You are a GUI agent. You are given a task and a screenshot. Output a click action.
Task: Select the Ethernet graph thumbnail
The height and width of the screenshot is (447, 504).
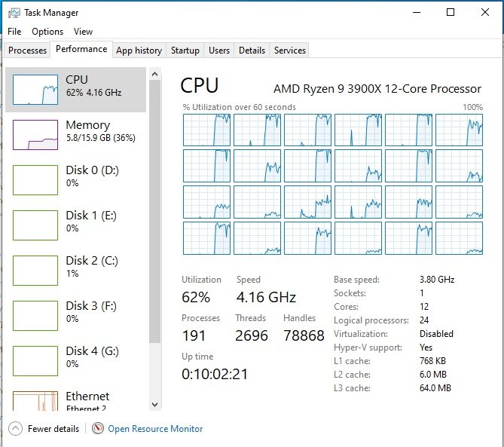pyautogui.click(x=35, y=401)
